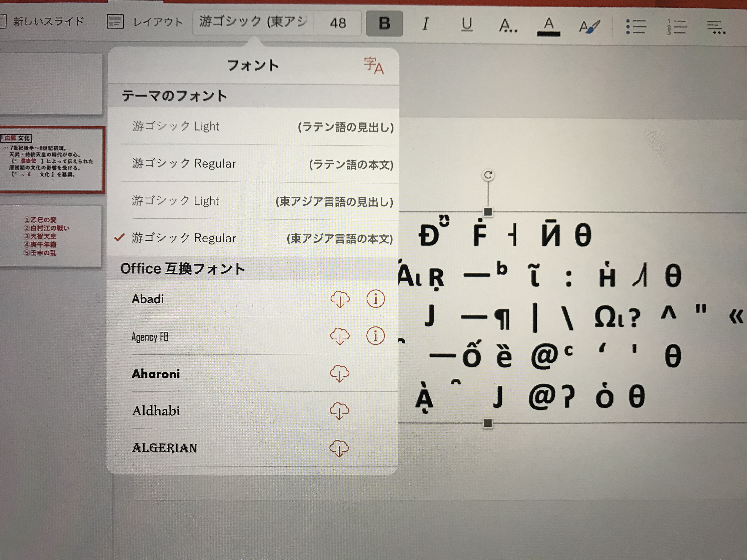Image resolution: width=747 pixels, height=560 pixels.
Task: Open the レイアウト layout menu
Action: click(145, 22)
